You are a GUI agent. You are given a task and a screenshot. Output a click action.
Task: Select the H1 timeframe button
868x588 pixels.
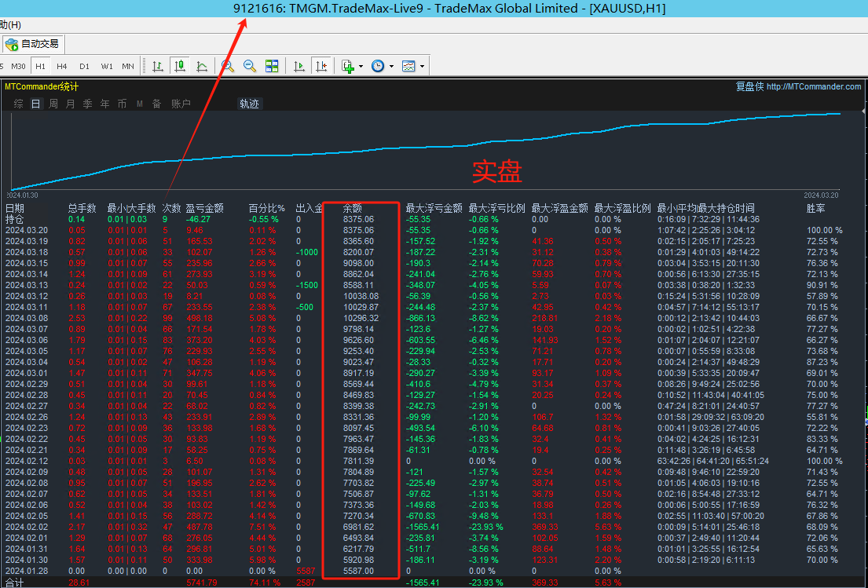click(x=40, y=67)
